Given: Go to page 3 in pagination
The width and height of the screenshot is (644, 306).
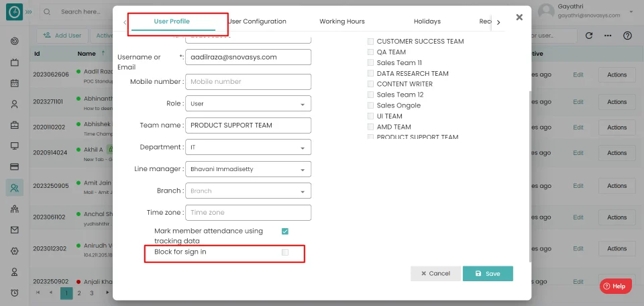Looking at the screenshot, I should pyautogui.click(x=92, y=293).
